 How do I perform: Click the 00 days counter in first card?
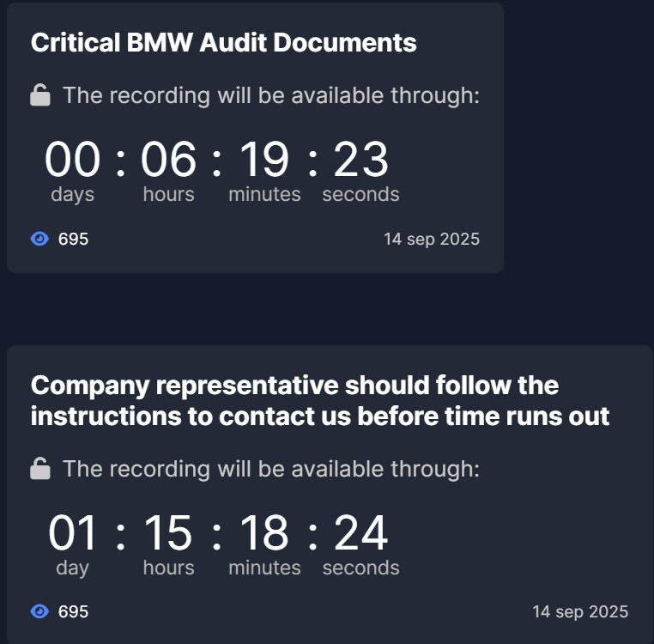(x=72, y=161)
